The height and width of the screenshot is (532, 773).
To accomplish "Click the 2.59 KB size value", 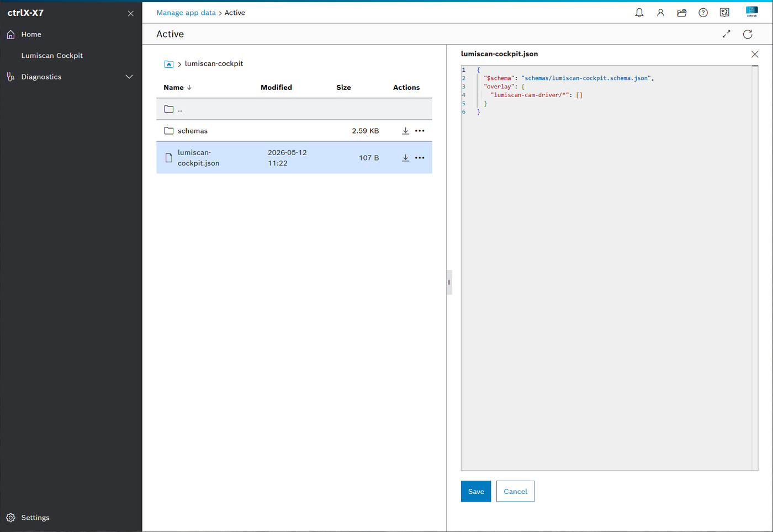I will [x=366, y=131].
